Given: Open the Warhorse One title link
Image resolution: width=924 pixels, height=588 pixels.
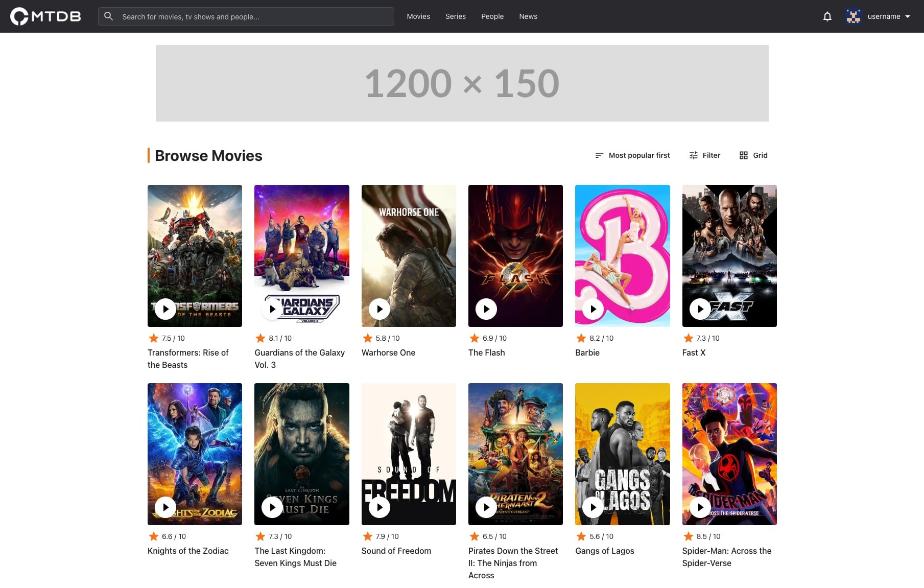Looking at the screenshot, I should pos(388,352).
